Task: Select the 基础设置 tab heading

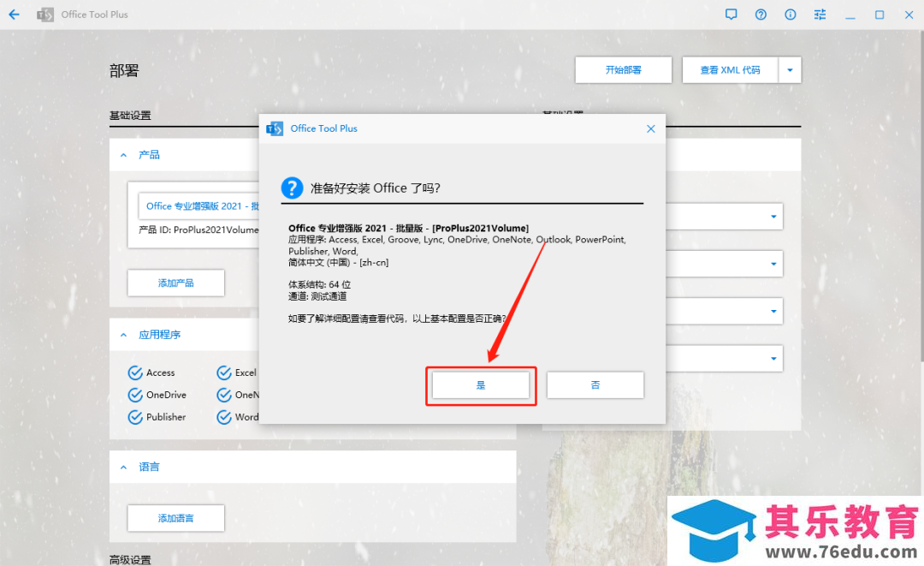Action: click(130, 116)
